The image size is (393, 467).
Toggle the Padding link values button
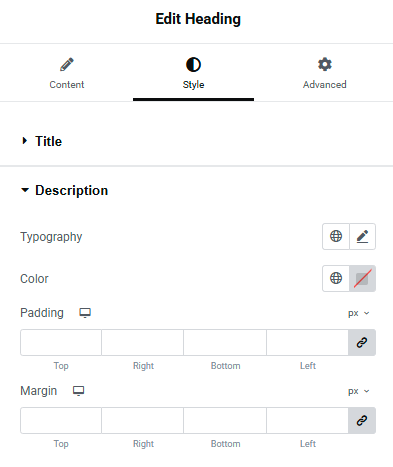(362, 342)
